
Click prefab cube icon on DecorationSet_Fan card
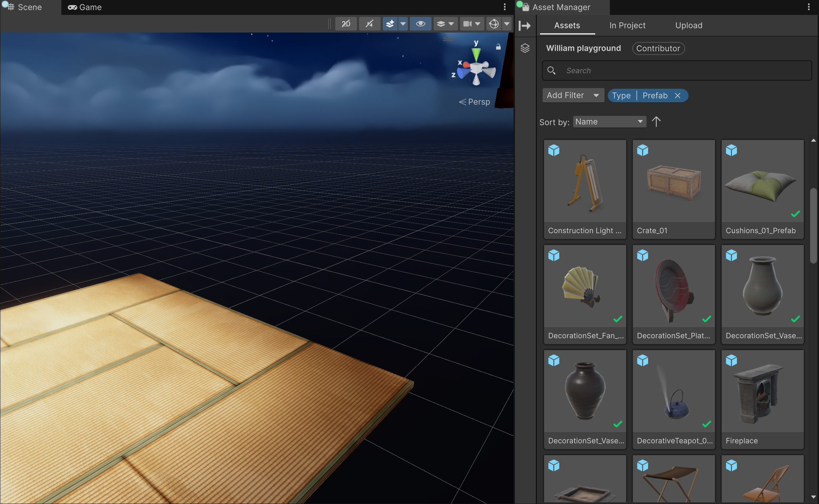(x=554, y=255)
